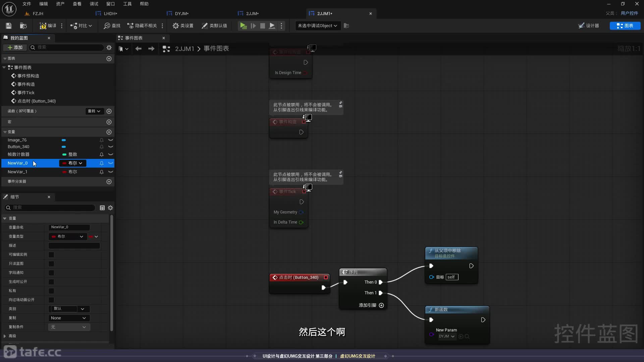Toggle the 私有 checkbox
This screenshot has width=644, height=362.
[x=51, y=291]
